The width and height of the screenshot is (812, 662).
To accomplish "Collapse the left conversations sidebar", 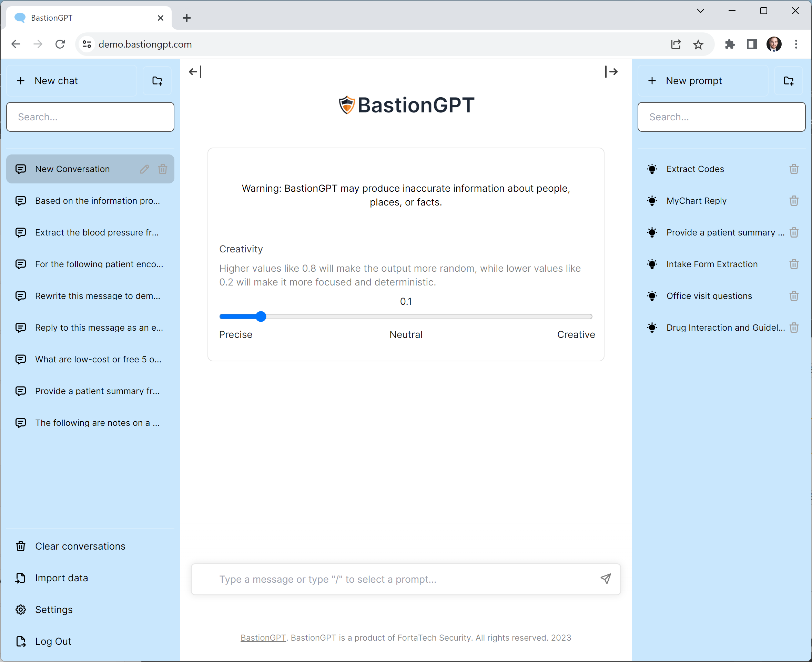I will click(195, 72).
